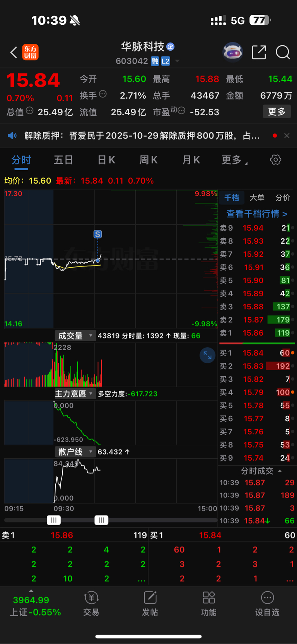Tap the battery 77 indicator
The image size is (297, 644).
pos(260,20)
